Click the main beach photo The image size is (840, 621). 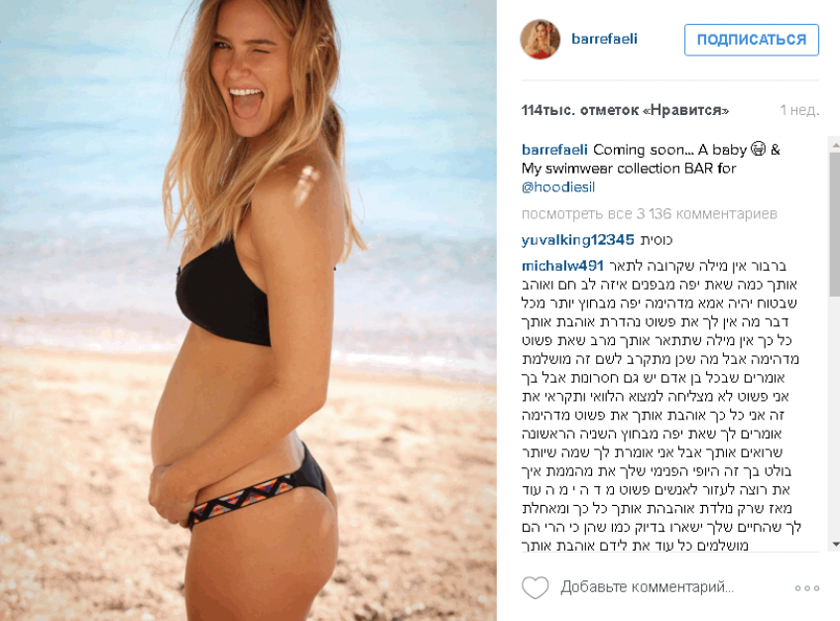(248, 310)
